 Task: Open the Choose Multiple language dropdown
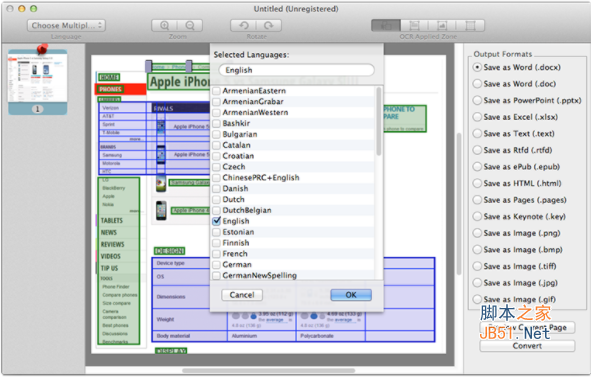click(66, 26)
